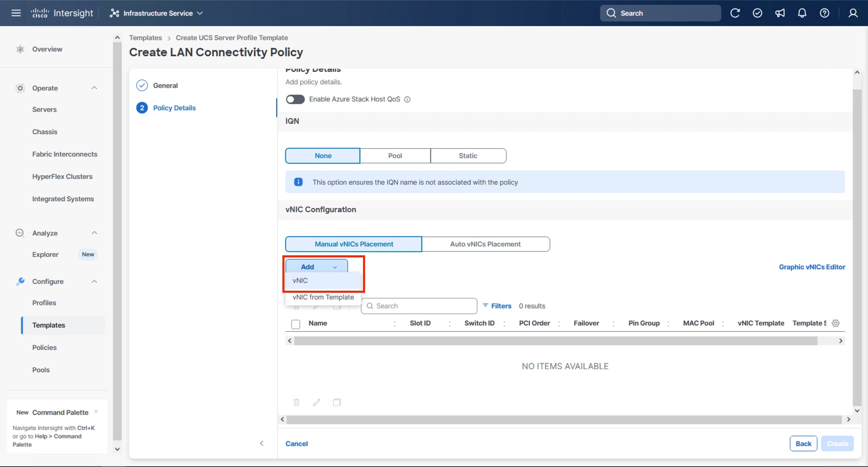Click the Configure wrench icon

pos(20,281)
